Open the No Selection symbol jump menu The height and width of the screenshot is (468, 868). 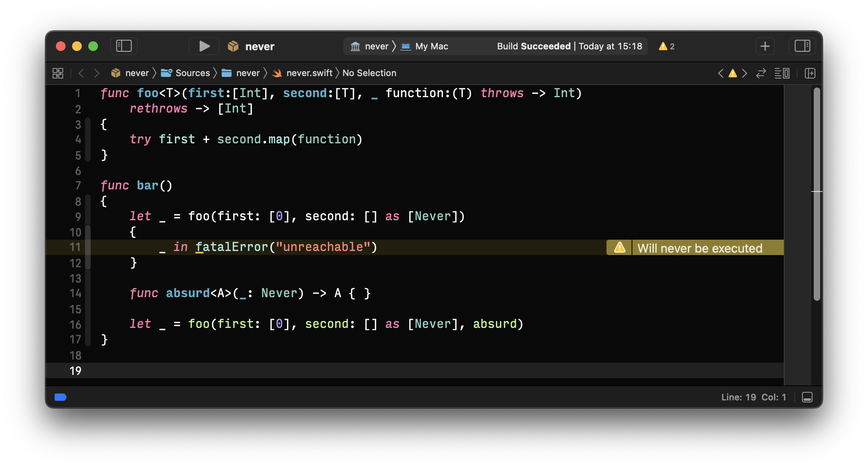tap(369, 73)
